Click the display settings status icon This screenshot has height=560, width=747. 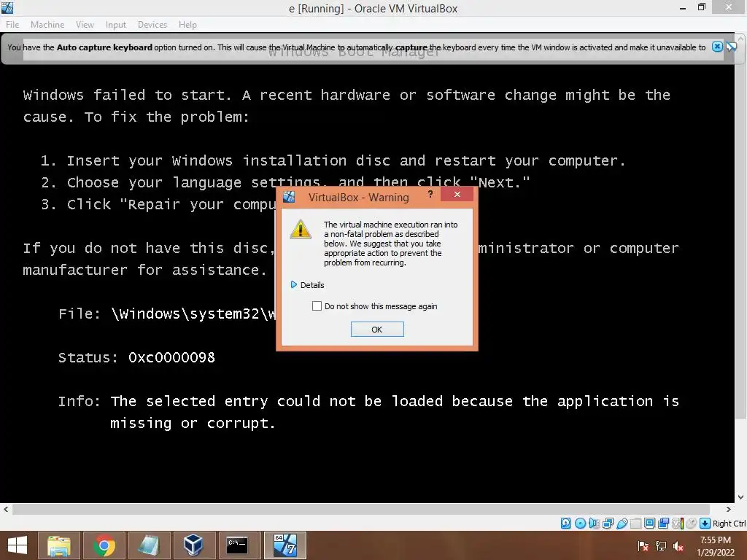[649, 524]
